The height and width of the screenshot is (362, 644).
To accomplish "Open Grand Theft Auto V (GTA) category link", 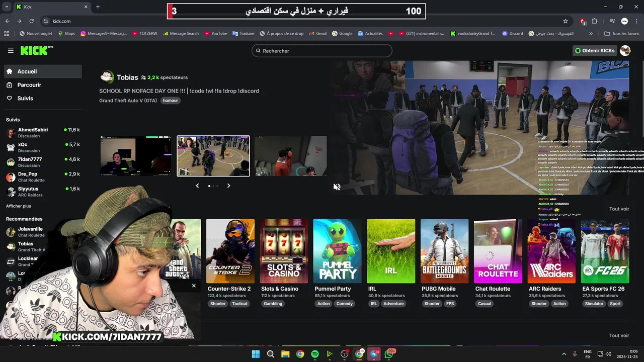I will pyautogui.click(x=128, y=101).
